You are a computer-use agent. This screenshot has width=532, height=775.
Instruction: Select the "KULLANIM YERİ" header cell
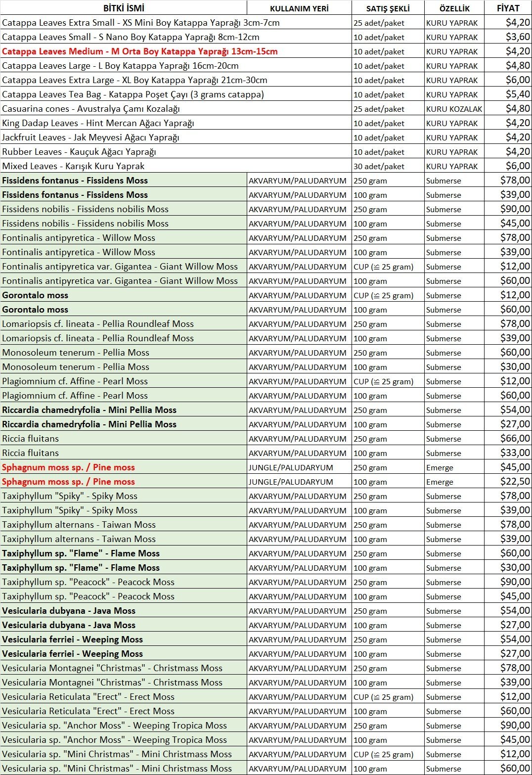pos(299,8)
